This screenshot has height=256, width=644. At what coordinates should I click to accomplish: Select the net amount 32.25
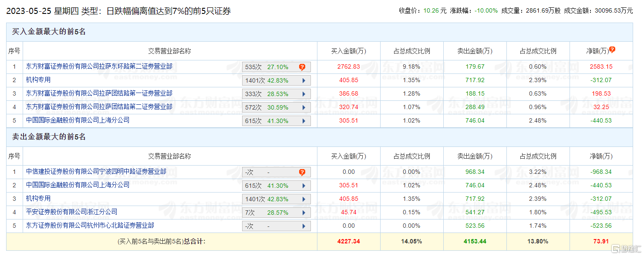(x=601, y=107)
